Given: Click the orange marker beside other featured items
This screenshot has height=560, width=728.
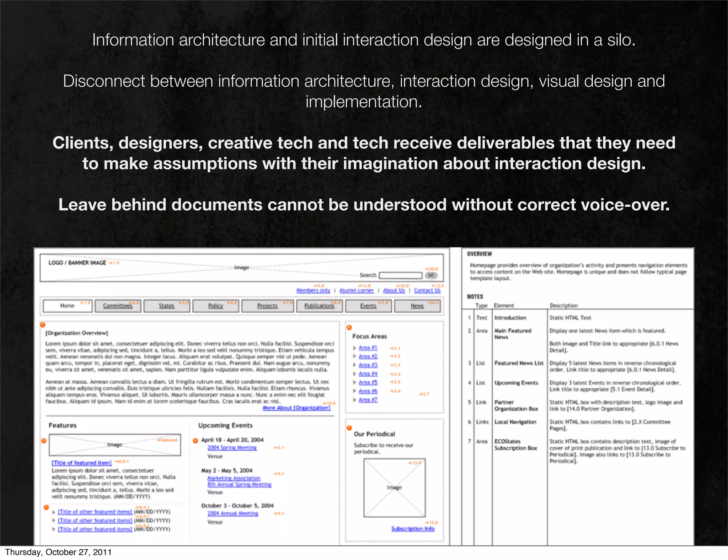Looking at the screenshot, I should click(46, 507).
